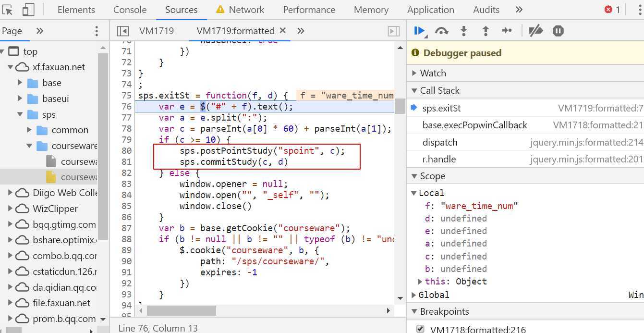Switch to the VM1719 file tab
This screenshot has height=333, width=644.
pyautogui.click(x=157, y=31)
